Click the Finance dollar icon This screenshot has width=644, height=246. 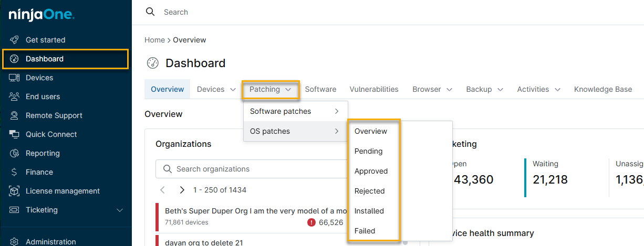coord(15,172)
